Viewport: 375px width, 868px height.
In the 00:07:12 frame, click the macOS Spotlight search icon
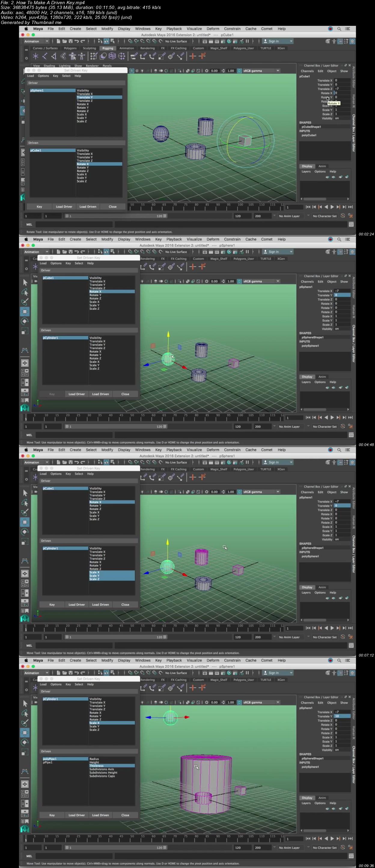[339, 450]
